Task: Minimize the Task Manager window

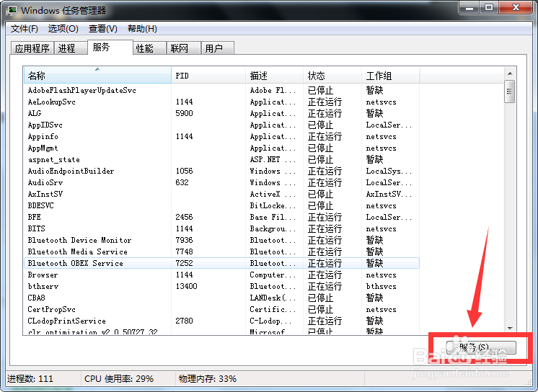Action: pos(469,8)
